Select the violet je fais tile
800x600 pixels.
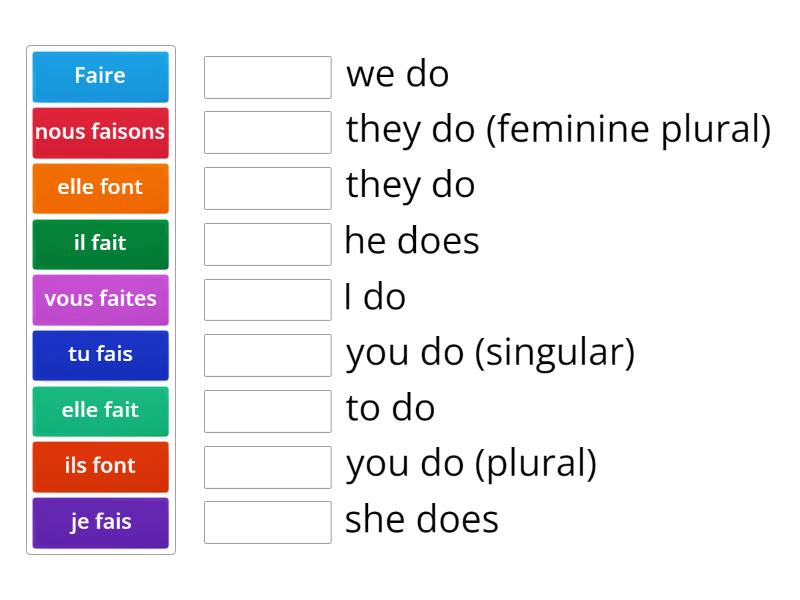point(100,522)
